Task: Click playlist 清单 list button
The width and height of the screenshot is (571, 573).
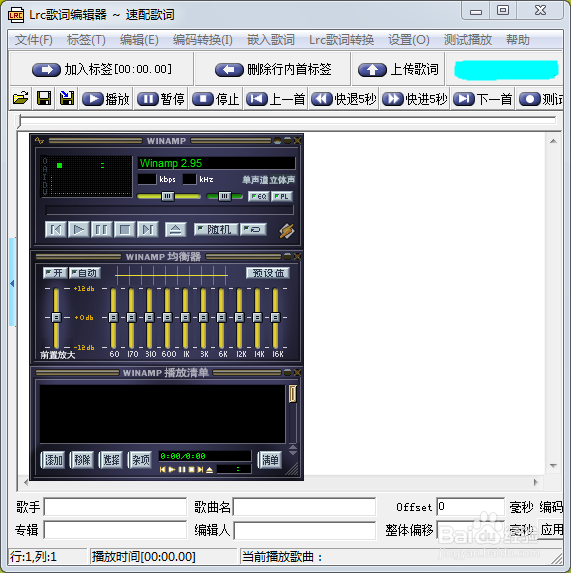Action: tap(270, 460)
